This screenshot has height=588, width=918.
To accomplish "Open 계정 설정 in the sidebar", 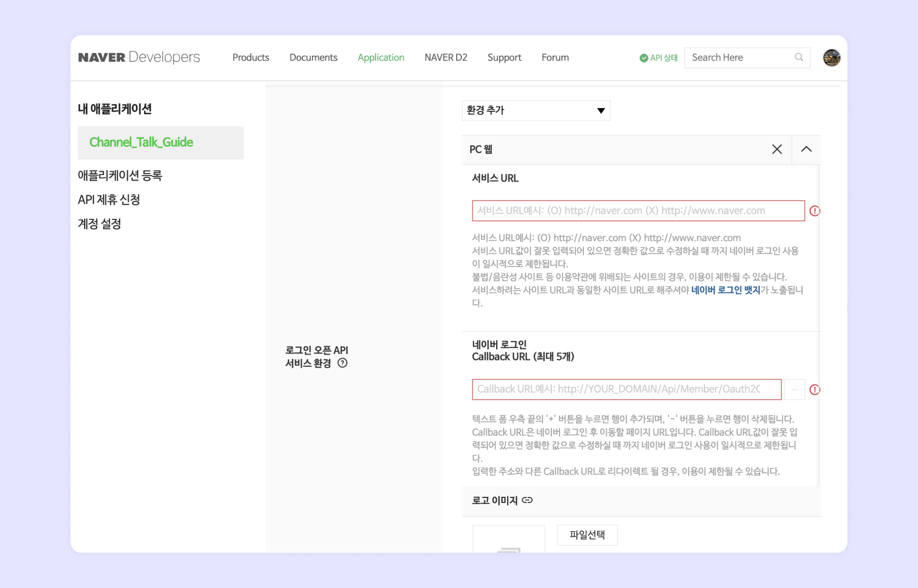I will click(x=99, y=223).
